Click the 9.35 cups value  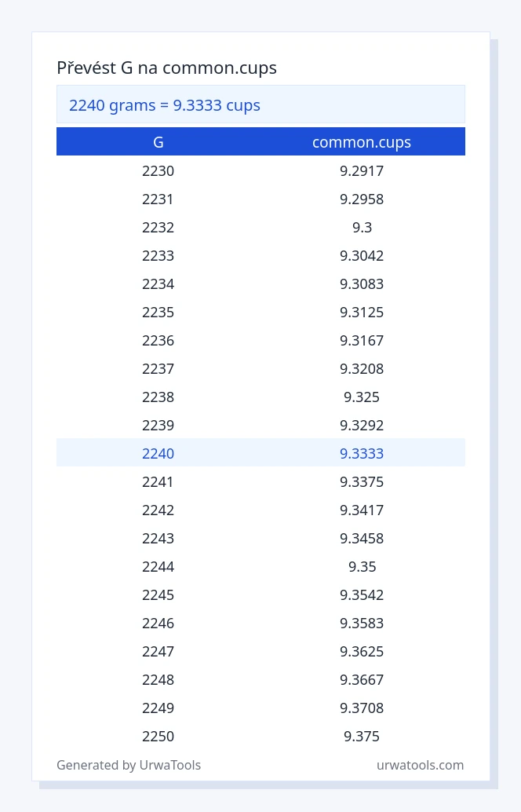coord(362,566)
